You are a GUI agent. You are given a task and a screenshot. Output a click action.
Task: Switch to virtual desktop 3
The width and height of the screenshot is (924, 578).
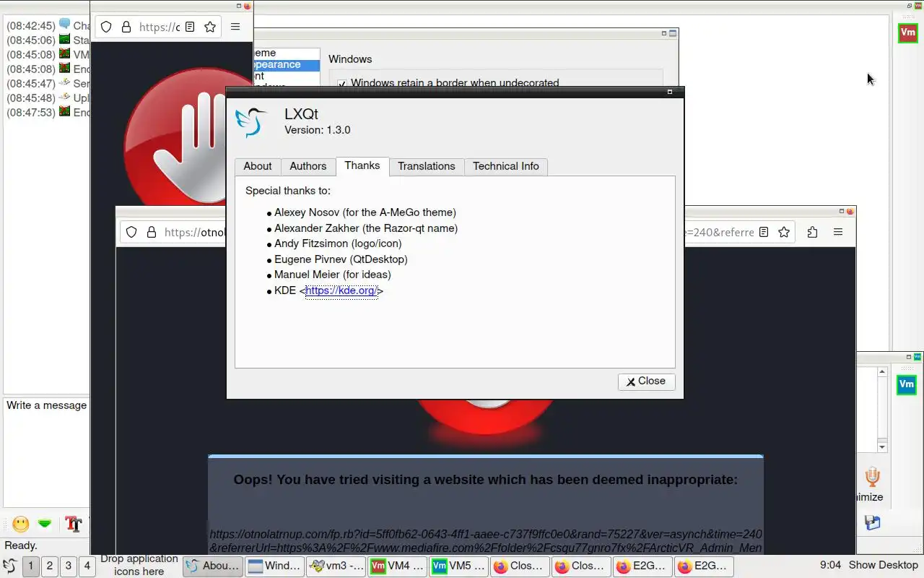tap(68, 566)
